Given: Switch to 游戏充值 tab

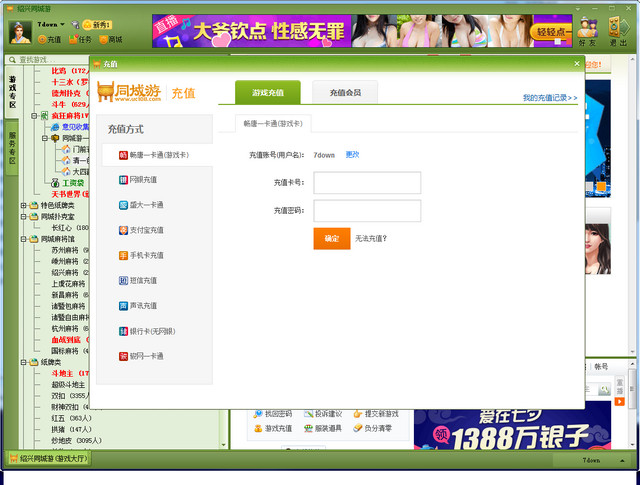Looking at the screenshot, I should (268, 93).
